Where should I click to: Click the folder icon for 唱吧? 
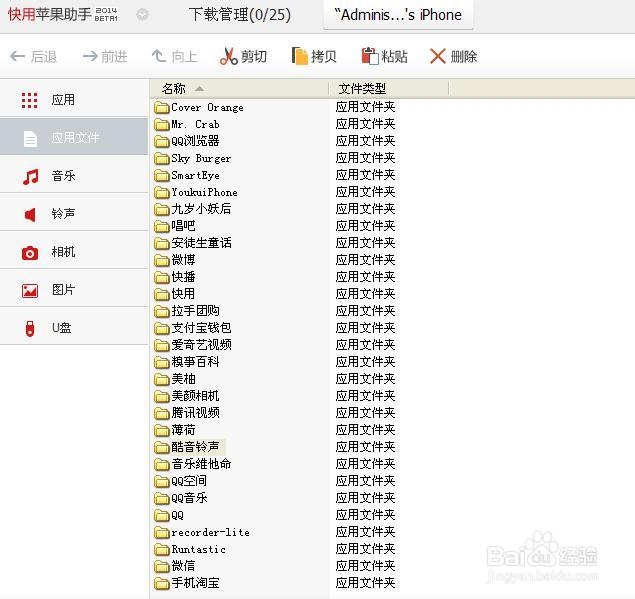pos(162,227)
